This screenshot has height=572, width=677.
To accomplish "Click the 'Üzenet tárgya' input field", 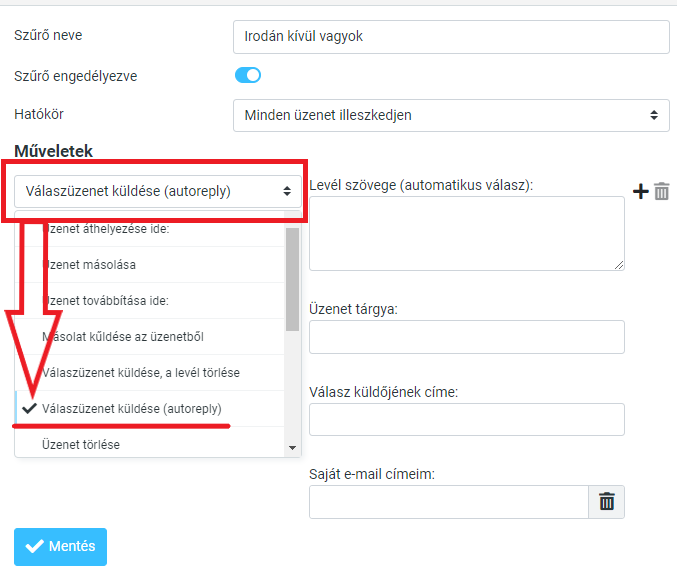I will pyautogui.click(x=466, y=337).
